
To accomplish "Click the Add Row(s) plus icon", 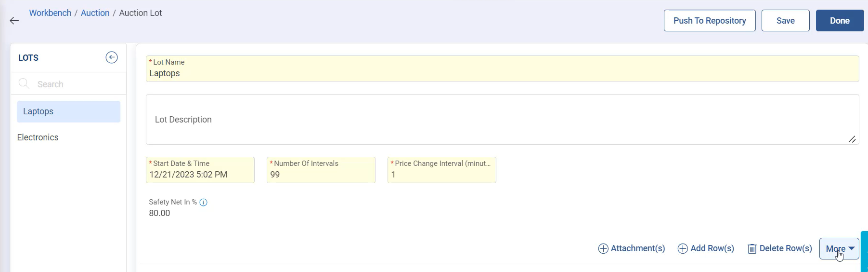I will pyautogui.click(x=682, y=249).
